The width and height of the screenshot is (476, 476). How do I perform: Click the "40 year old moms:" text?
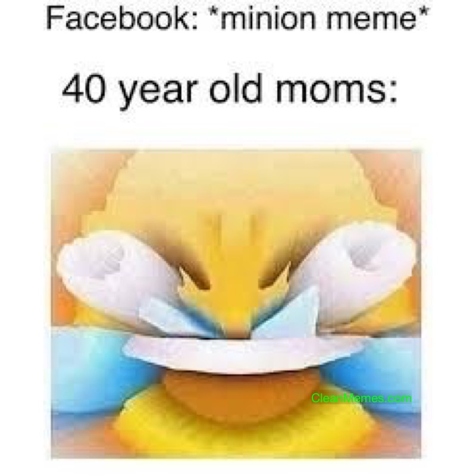[x=230, y=89]
